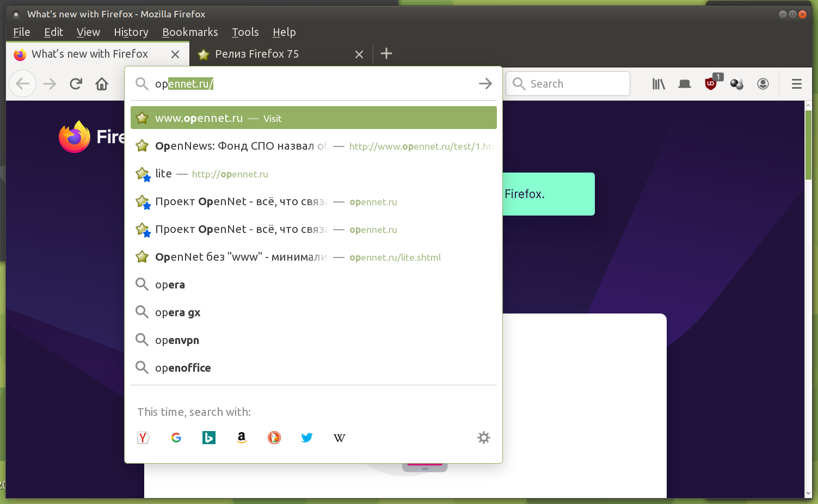Click the uBlock Origin extension icon
818x504 pixels.
711,83
